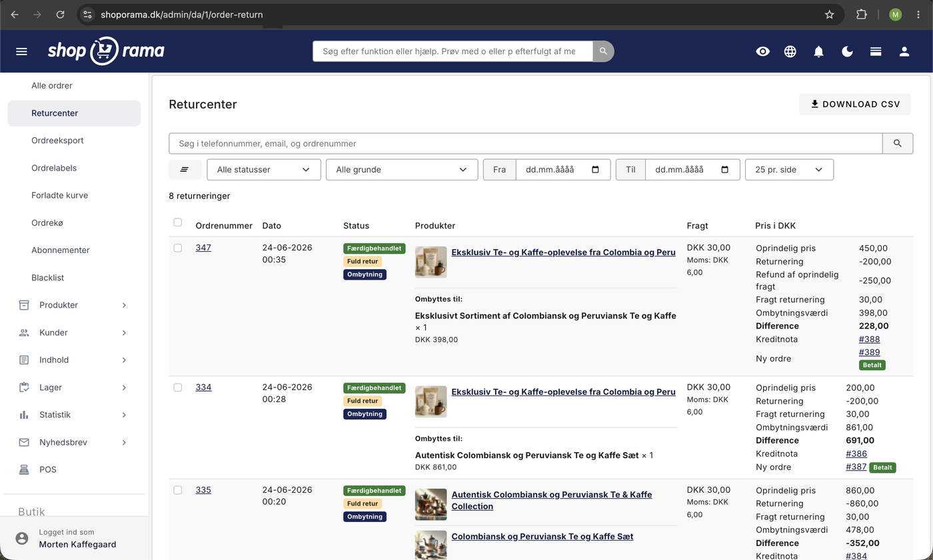Tick the select-all checkbox in table header

pos(177,222)
